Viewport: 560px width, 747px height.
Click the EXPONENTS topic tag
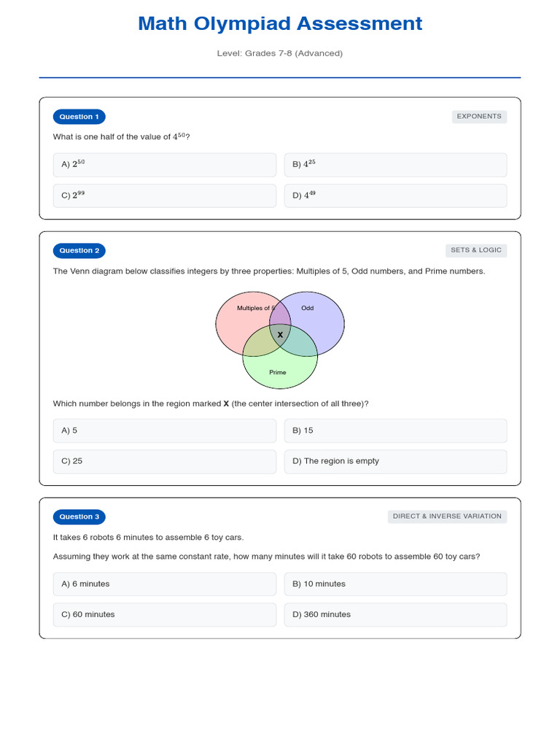[479, 116]
